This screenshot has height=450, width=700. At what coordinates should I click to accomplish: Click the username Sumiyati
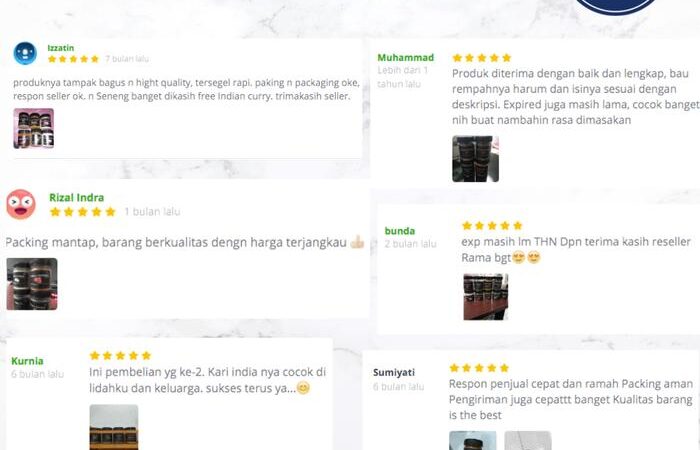pyautogui.click(x=394, y=372)
